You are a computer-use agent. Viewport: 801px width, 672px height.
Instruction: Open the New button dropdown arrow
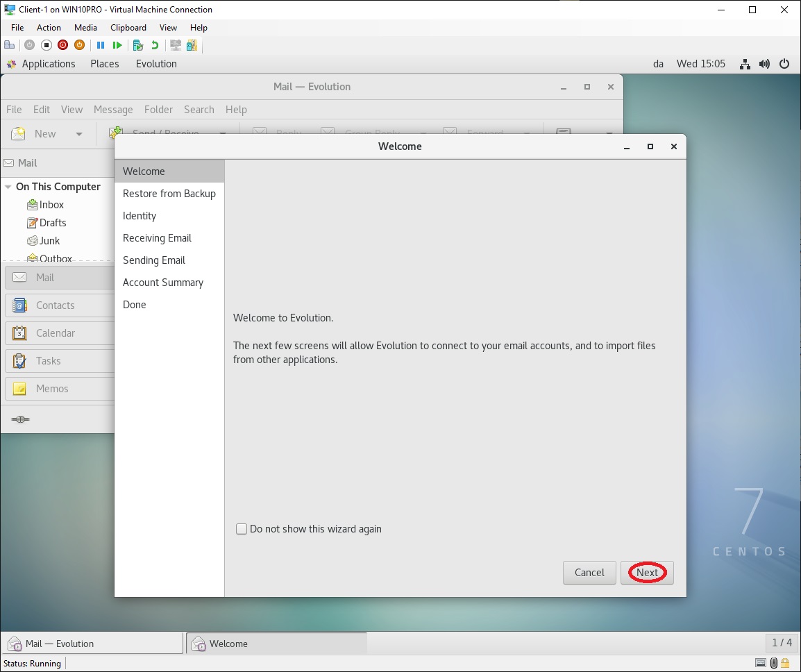point(78,134)
